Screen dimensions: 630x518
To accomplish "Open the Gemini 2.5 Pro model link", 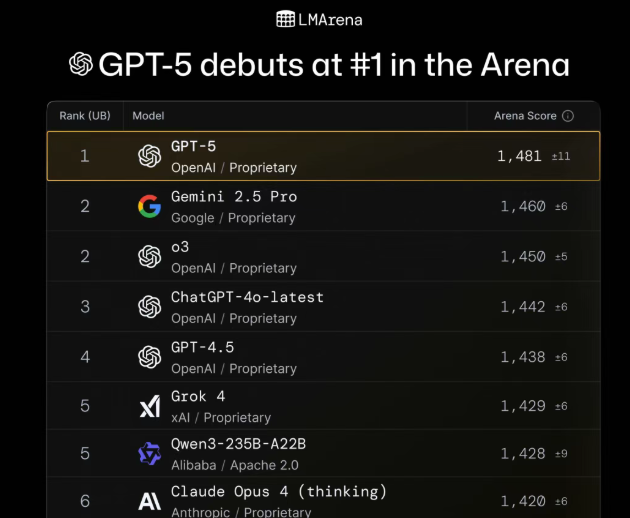I will (233, 196).
